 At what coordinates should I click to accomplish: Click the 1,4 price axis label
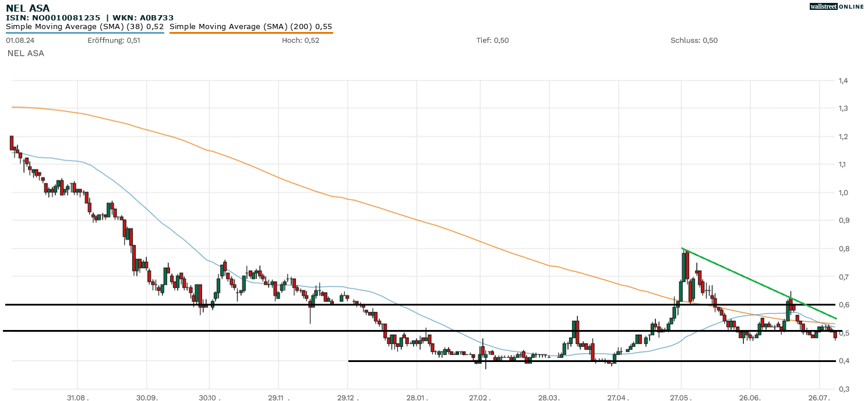(842, 81)
